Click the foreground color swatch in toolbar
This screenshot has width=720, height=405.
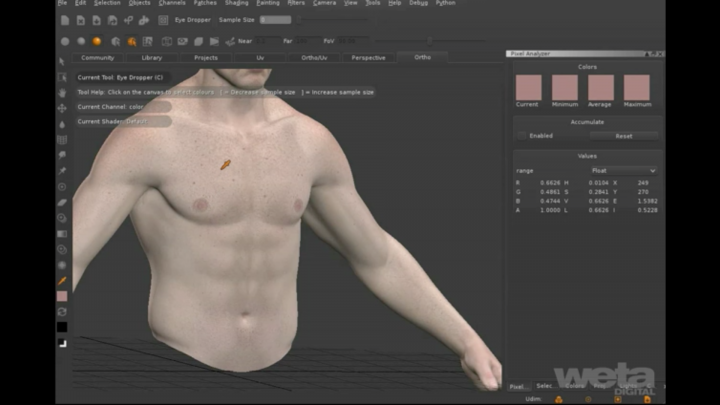[x=62, y=296]
